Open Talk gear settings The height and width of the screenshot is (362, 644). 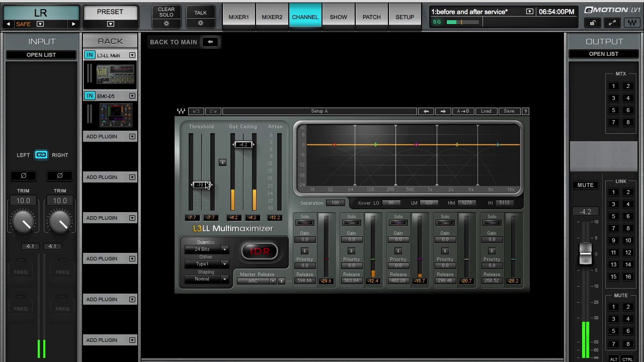click(x=200, y=23)
